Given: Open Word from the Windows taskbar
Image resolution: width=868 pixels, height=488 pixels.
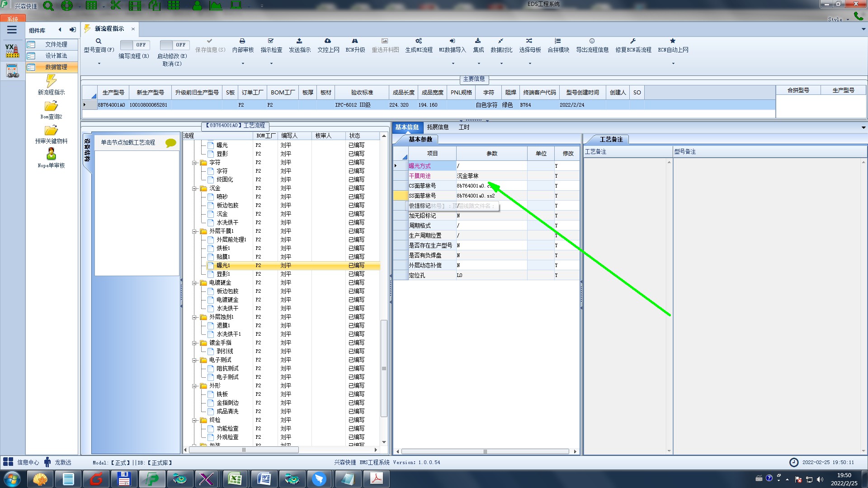Looking at the screenshot, I should 264,479.
